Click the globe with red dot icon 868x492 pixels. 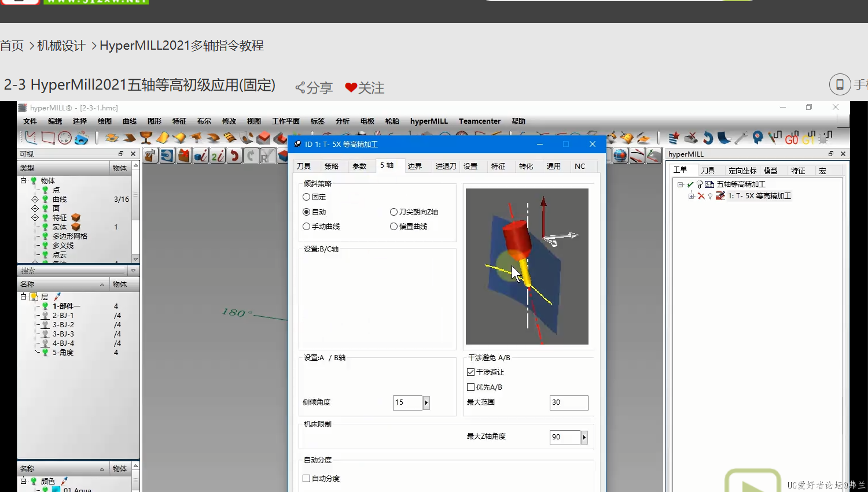coord(620,156)
